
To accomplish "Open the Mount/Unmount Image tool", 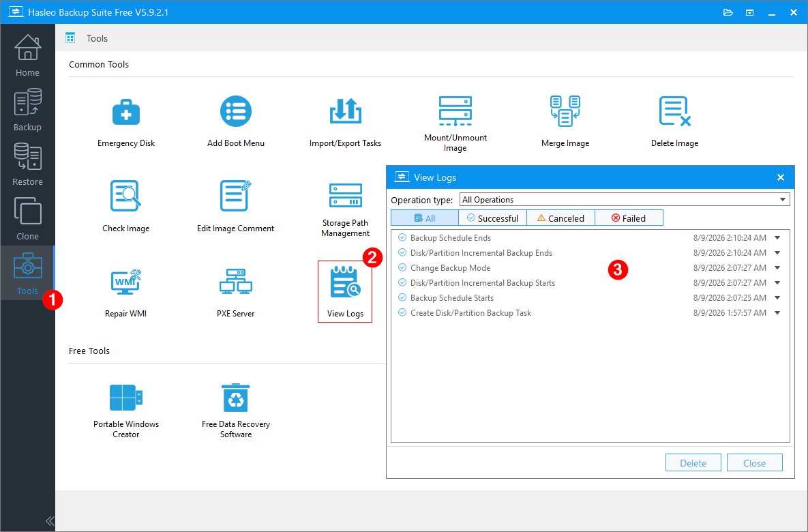I will pos(455,123).
